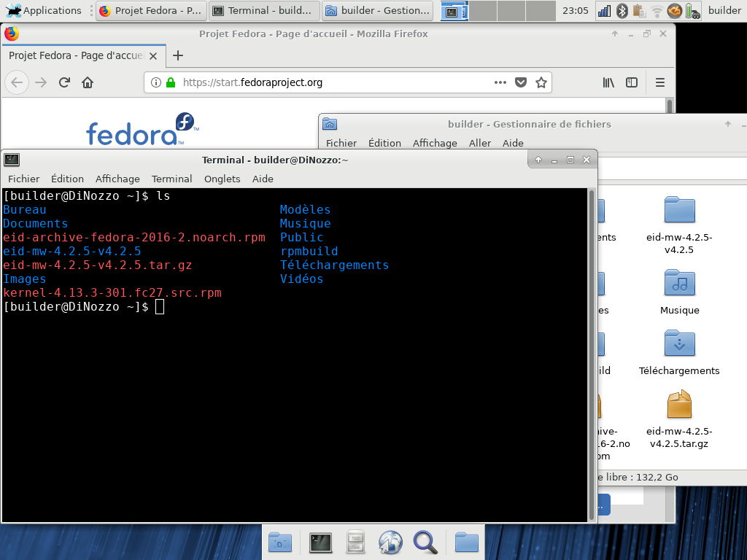Screen dimensions: 747x560
Task: Click the terminal cursor at the prompt
Action: 160,307
